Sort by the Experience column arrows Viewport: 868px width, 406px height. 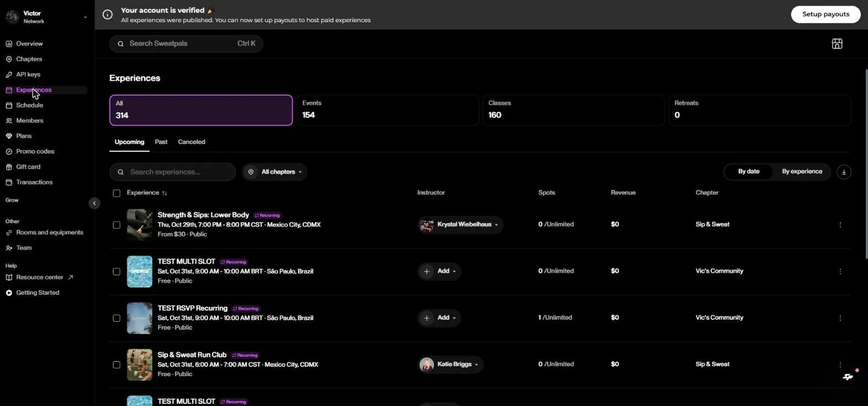[164, 193]
